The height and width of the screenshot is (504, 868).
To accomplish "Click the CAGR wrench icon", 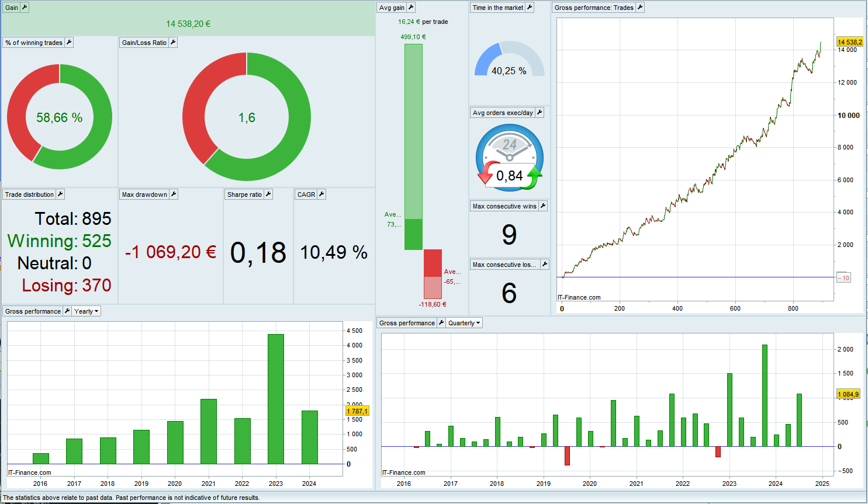I will click(x=321, y=194).
